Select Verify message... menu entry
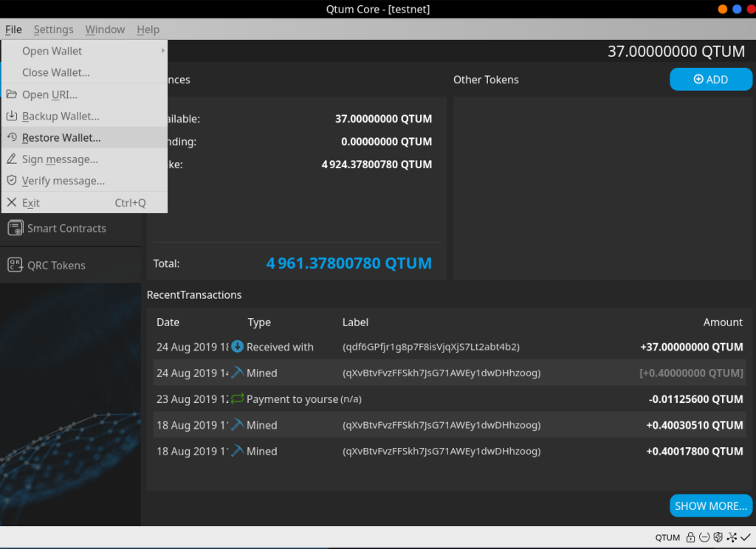Screen dimensions: 756x549 click(84, 181)
